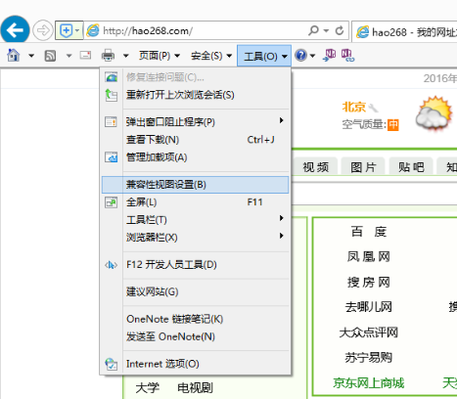Screen dimensions: 457x399
Task: Click the Read mail icon
Action: (86, 55)
